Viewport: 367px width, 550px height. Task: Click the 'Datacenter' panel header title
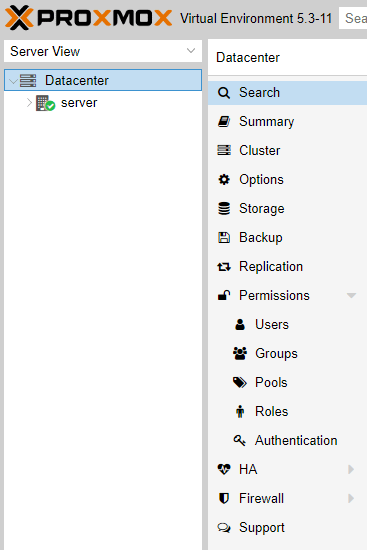click(248, 58)
